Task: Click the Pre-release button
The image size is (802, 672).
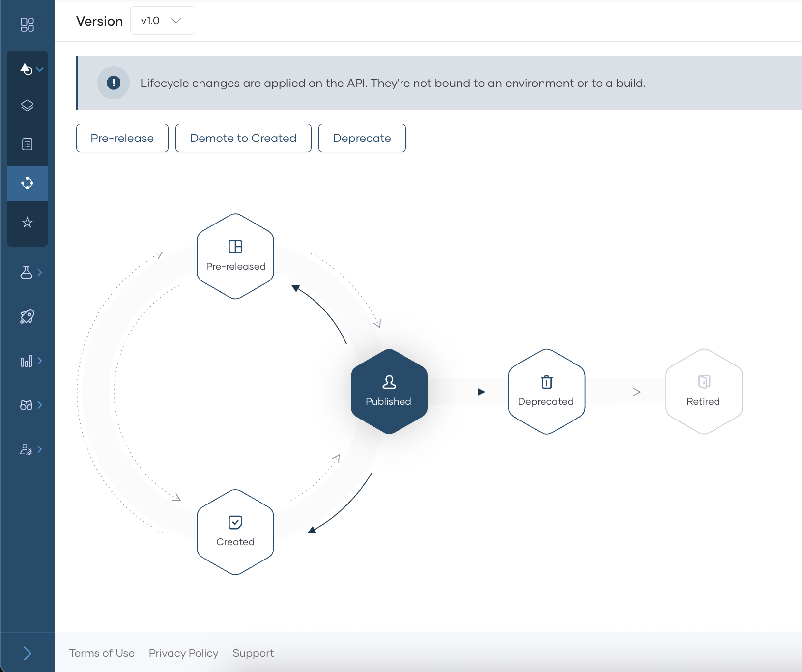Action: (122, 138)
